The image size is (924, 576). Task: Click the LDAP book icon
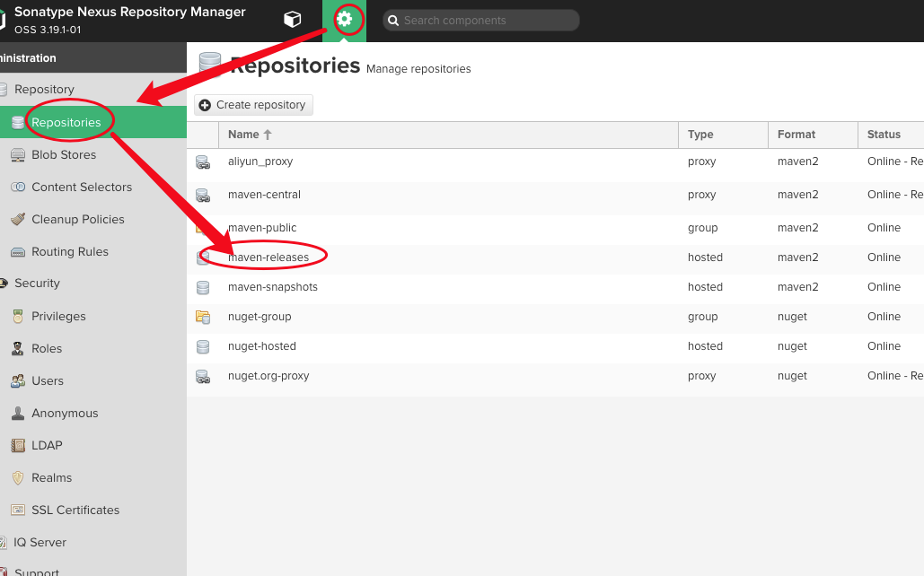click(18, 446)
